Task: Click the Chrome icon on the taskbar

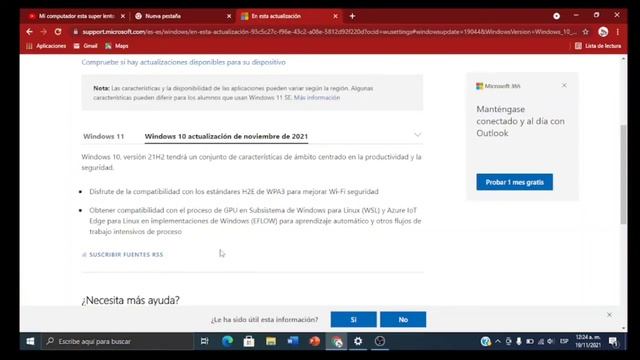Action: tap(336, 341)
